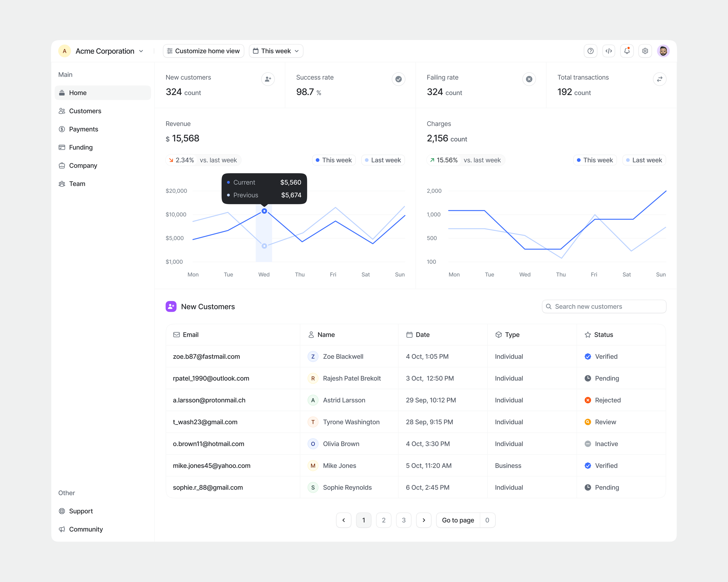The width and height of the screenshot is (728, 582).
Task: Click Zoe Blackwell's Z avatar
Action: coord(313,356)
